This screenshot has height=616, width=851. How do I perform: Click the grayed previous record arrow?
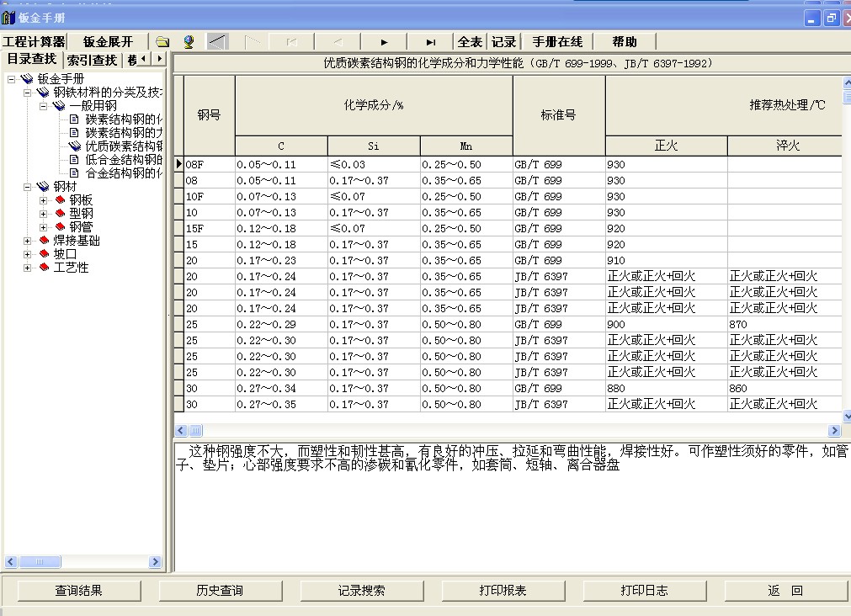(338, 42)
